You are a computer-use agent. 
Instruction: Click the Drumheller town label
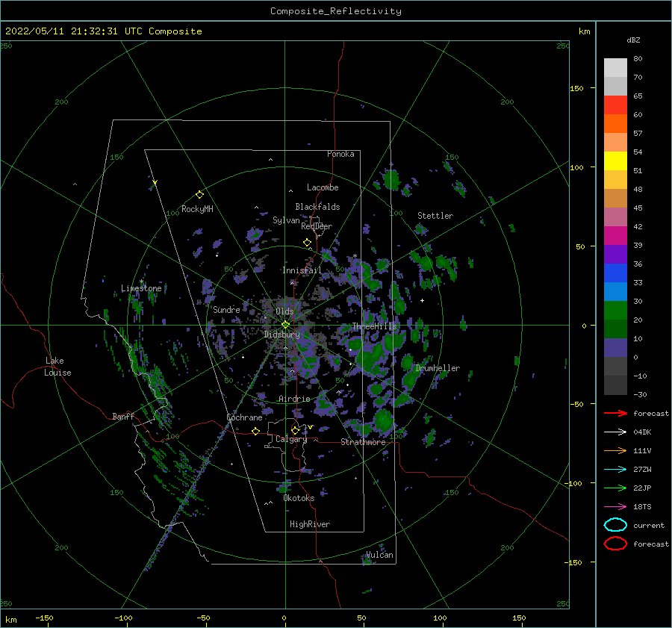438,368
